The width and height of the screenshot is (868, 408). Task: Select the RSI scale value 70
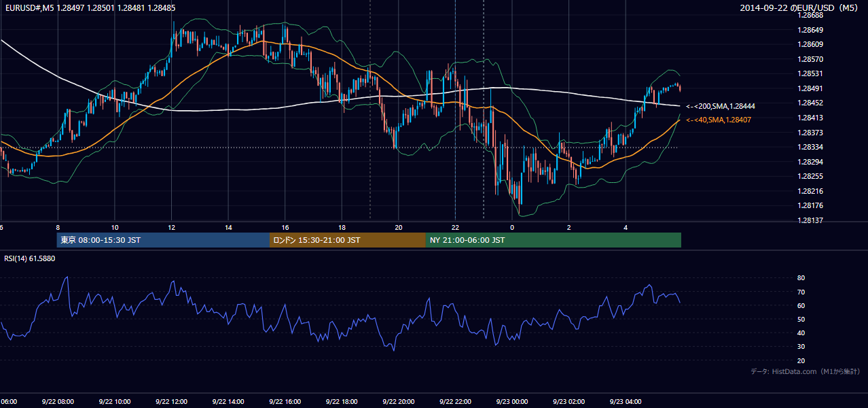click(x=801, y=292)
